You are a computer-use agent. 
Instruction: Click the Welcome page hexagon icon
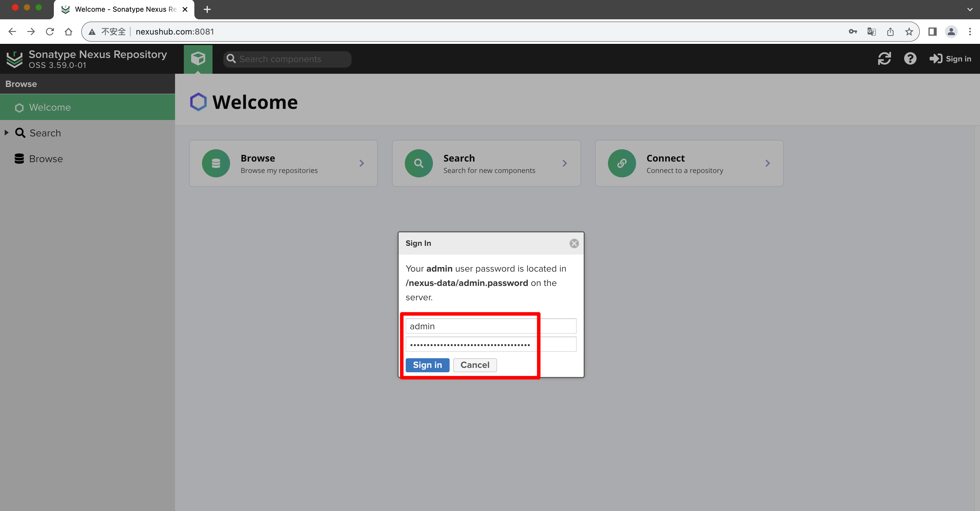(198, 102)
